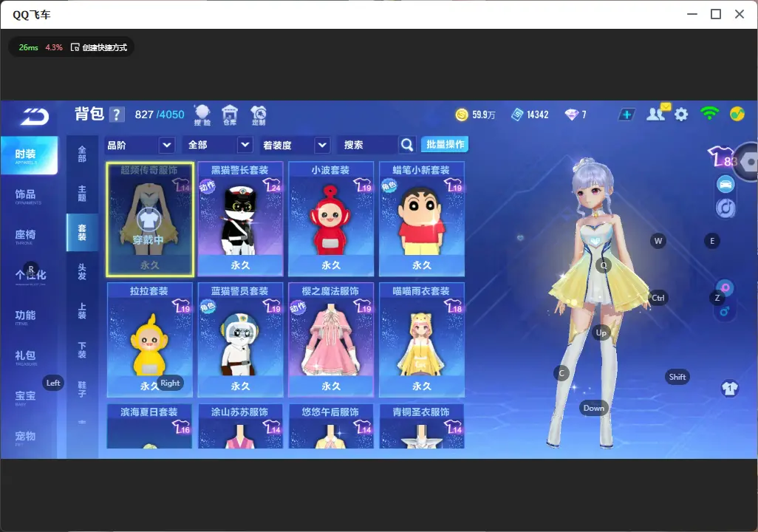Screen dimensions: 758x532
Task: Click the 827/4050 capacity counter
Action: click(x=160, y=115)
